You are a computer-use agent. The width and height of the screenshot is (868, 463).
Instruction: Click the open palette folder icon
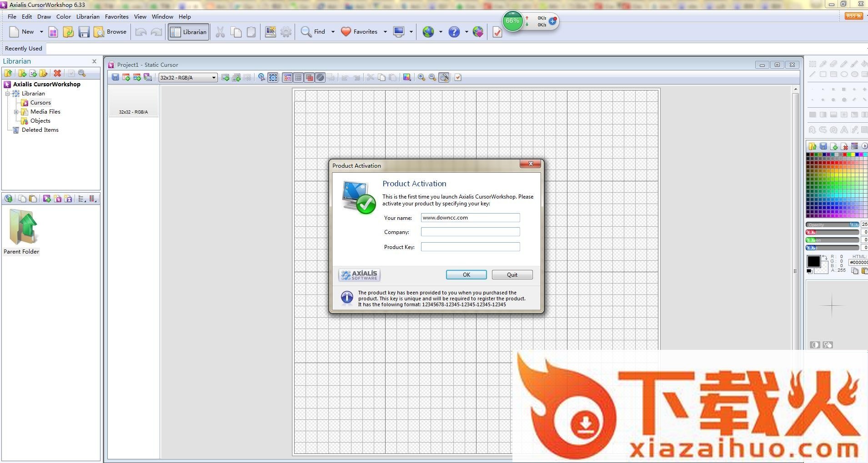[813, 146]
